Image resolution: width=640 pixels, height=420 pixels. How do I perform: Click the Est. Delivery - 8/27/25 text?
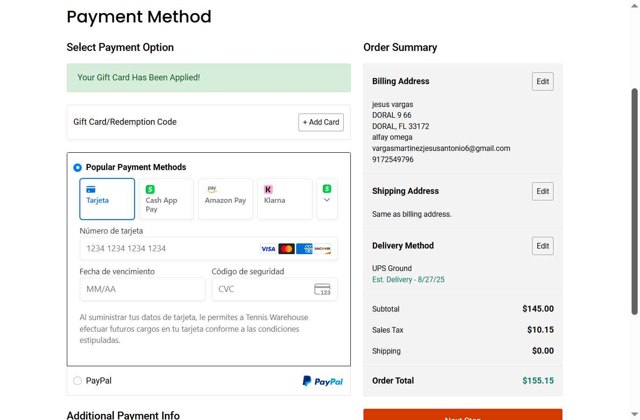[408, 280]
